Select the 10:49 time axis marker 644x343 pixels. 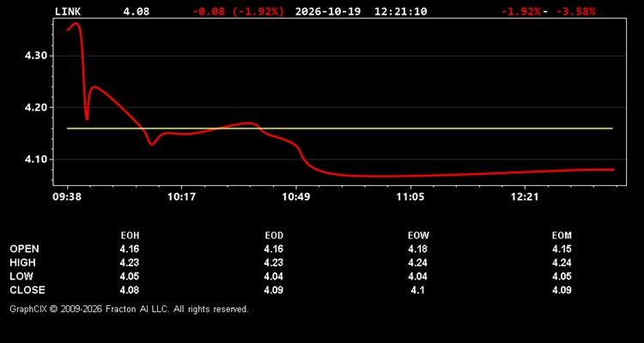tap(296, 197)
